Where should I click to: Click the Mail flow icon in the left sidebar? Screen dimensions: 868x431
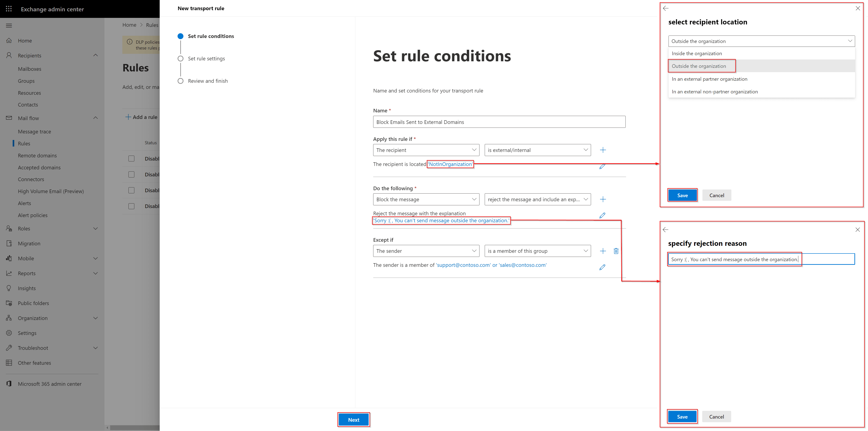[9, 118]
